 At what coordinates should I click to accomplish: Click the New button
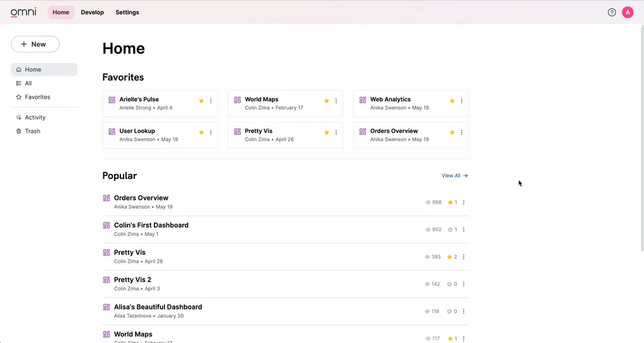tap(35, 44)
